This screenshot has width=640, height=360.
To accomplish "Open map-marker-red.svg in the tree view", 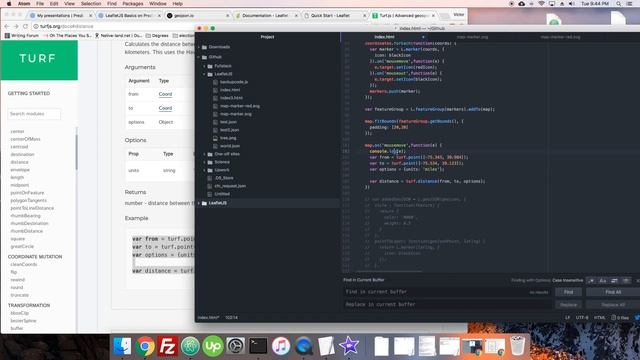I will [240, 106].
